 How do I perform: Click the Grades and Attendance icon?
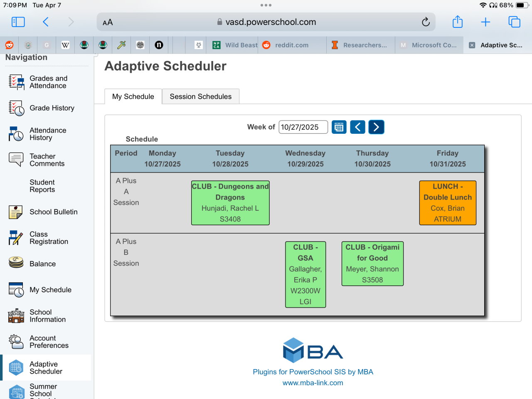coord(16,82)
